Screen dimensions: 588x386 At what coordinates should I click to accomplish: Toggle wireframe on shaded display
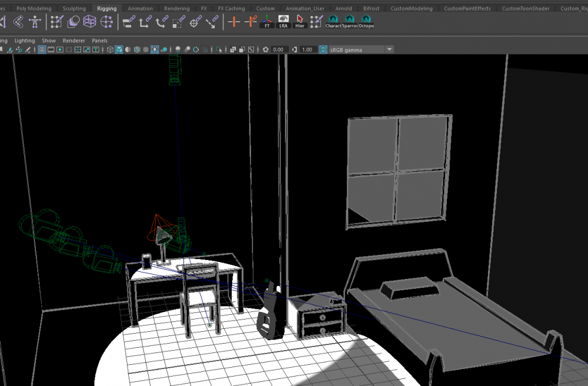pos(137,49)
